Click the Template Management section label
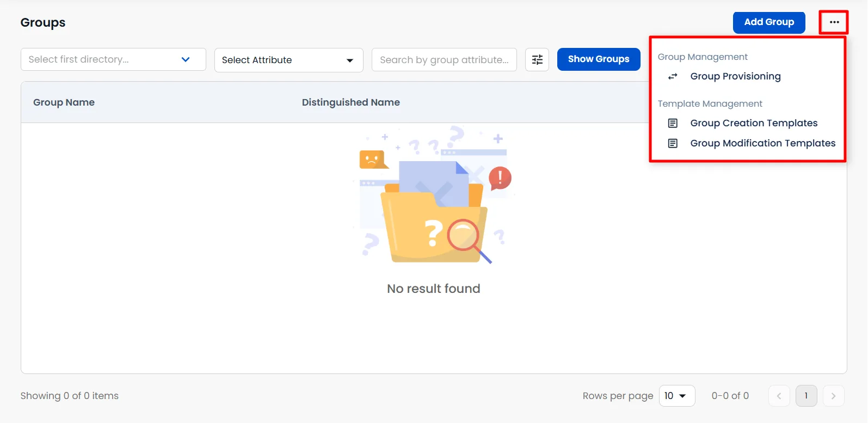Viewport: 868px width, 423px height. [710, 103]
